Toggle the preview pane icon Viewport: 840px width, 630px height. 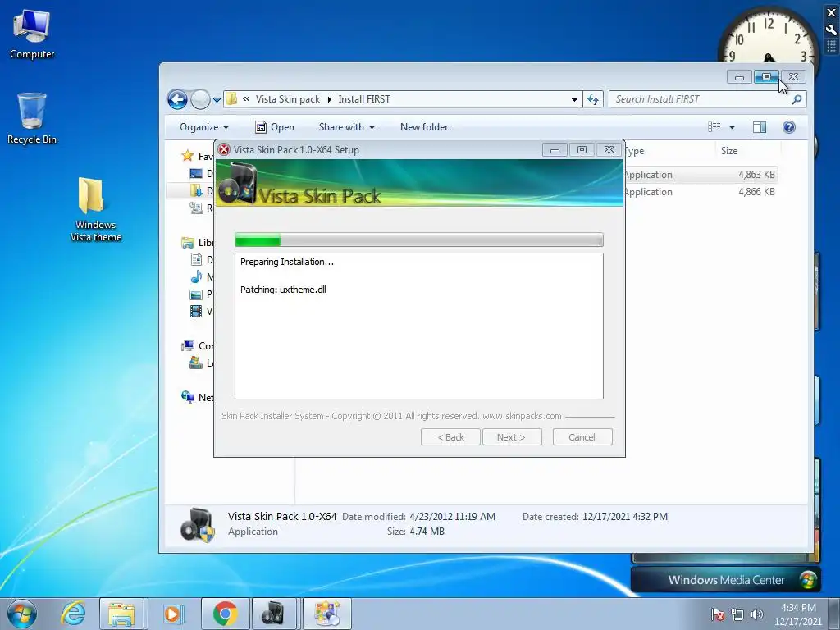tap(759, 127)
